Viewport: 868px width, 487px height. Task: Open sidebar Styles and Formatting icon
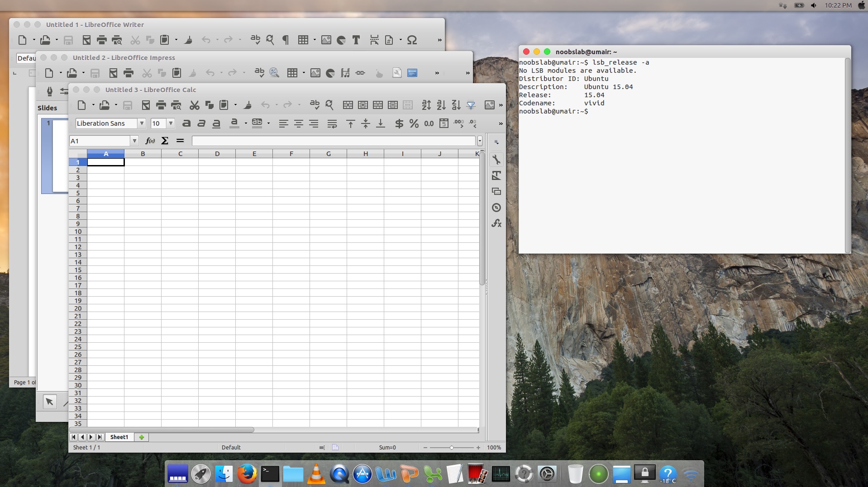point(496,175)
